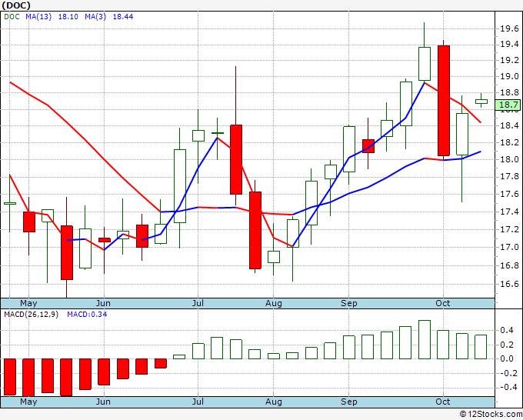Select the MA(3) value 18.44

(x=123, y=17)
